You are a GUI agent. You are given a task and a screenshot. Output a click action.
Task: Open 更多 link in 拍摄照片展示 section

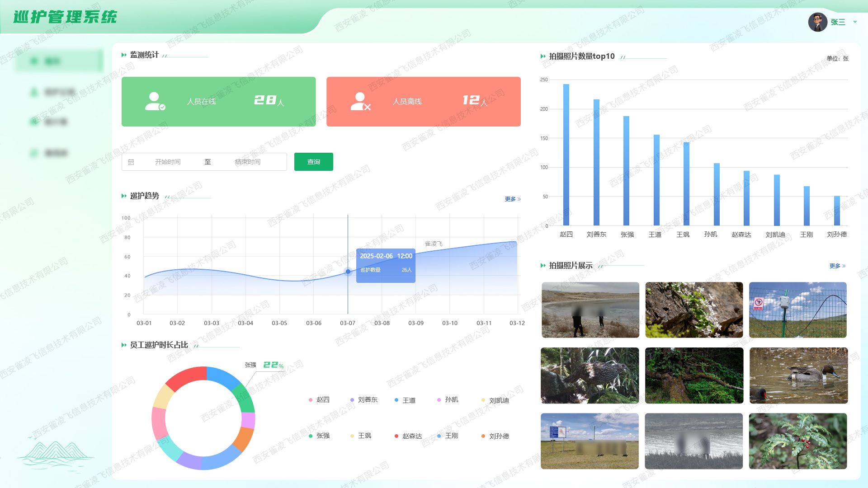point(837,266)
